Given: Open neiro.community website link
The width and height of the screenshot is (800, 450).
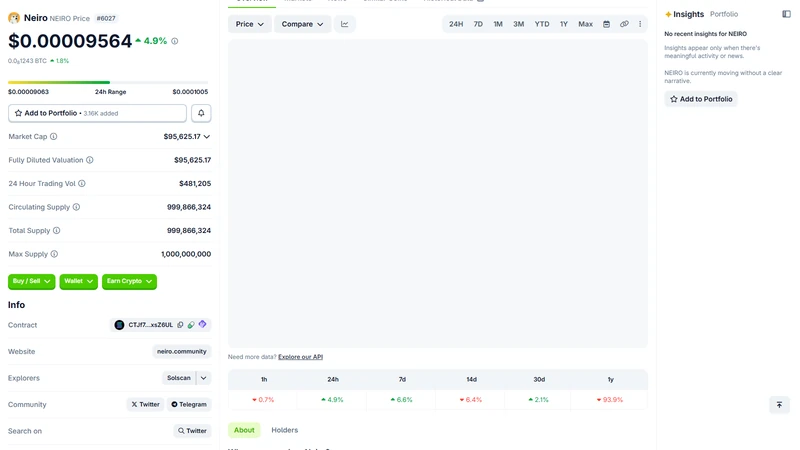Looking at the screenshot, I should click(182, 352).
